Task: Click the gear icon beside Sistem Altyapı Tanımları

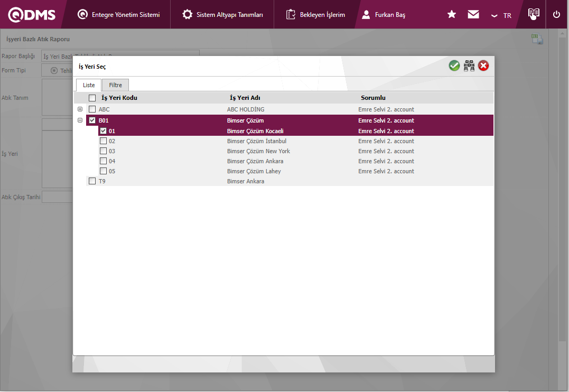Action: [187, 14]
